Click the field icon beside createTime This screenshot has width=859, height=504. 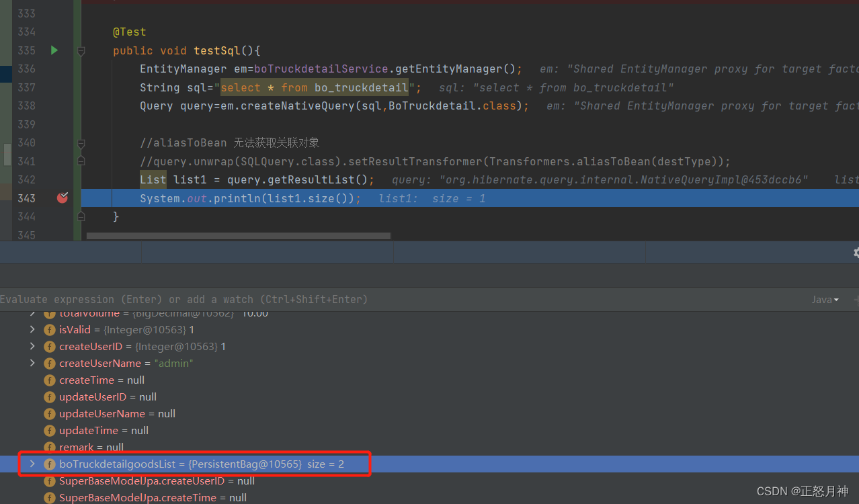point(49,380)
